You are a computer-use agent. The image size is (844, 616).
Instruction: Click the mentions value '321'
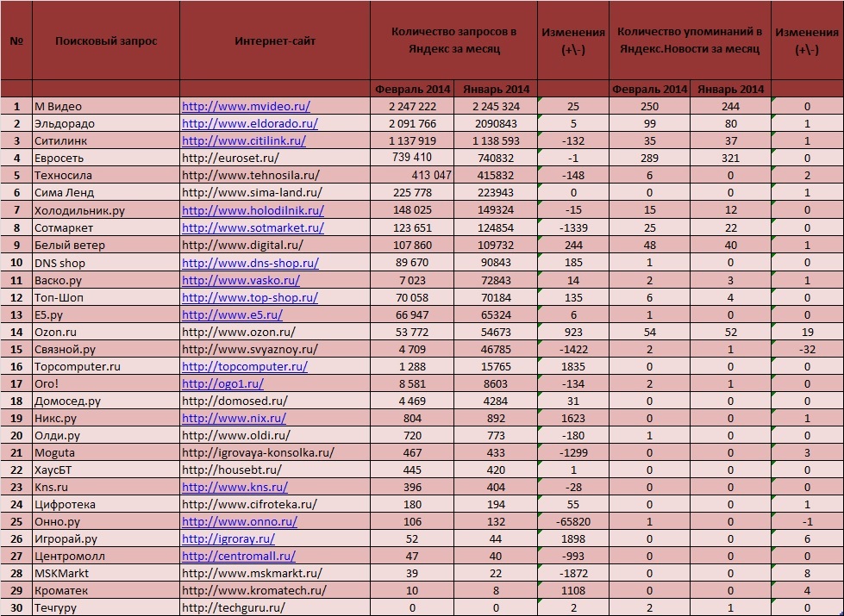tap(730, 159)
